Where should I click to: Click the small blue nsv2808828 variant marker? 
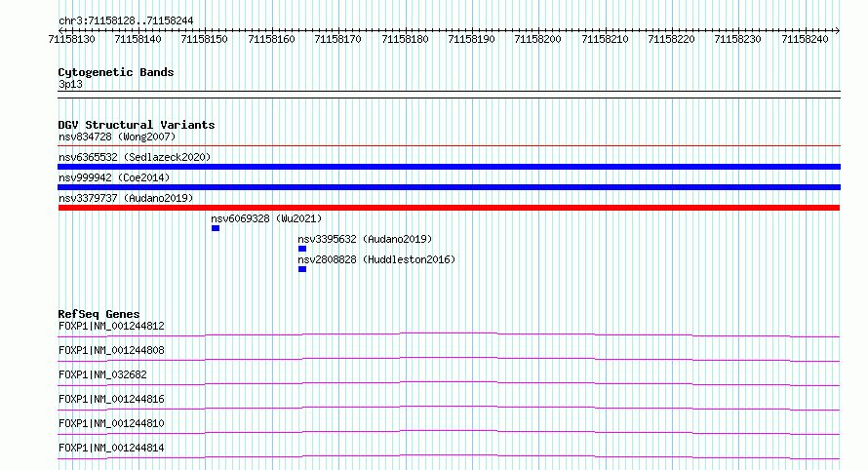click(x=302, y=269)
